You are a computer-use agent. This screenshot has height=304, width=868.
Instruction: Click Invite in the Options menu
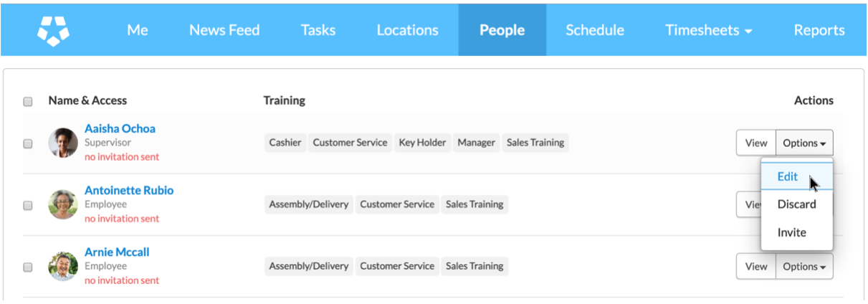pos(791,232)
